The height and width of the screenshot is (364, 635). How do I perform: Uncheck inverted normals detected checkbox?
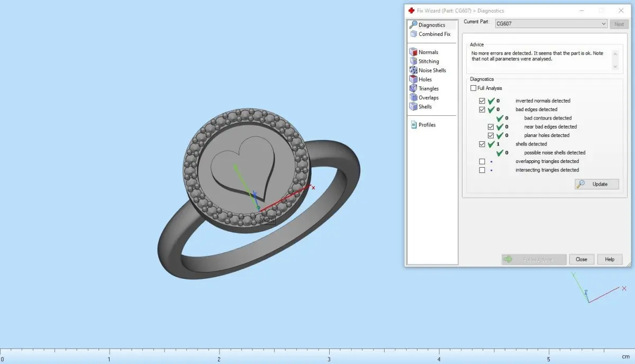click(x=482, y=101)
